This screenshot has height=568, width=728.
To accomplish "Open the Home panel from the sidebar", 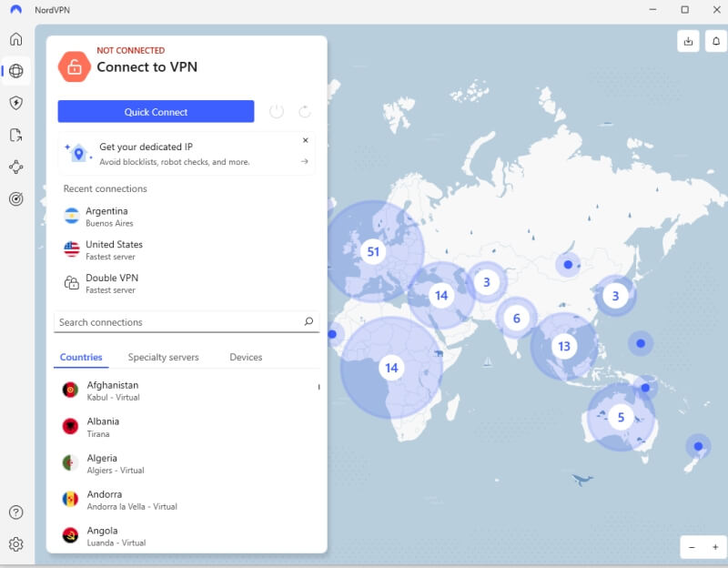I will pyautogui.click(x=16, y=38).
